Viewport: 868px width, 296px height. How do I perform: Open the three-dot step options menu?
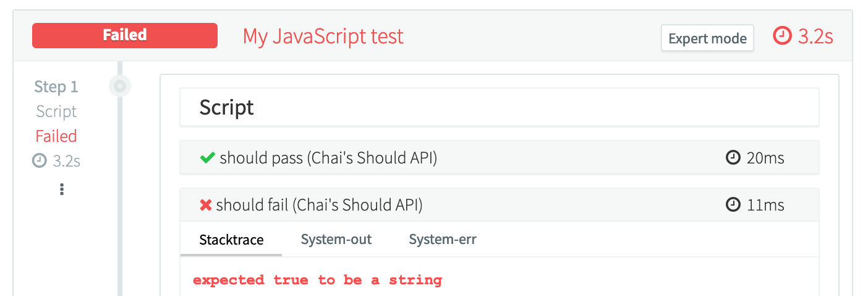[x=62, y=189]
